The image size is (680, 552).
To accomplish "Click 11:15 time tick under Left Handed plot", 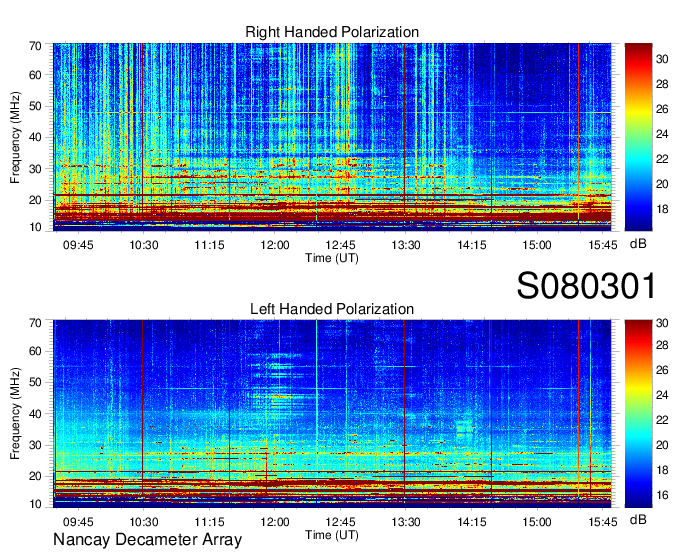I will click(209, 522).
